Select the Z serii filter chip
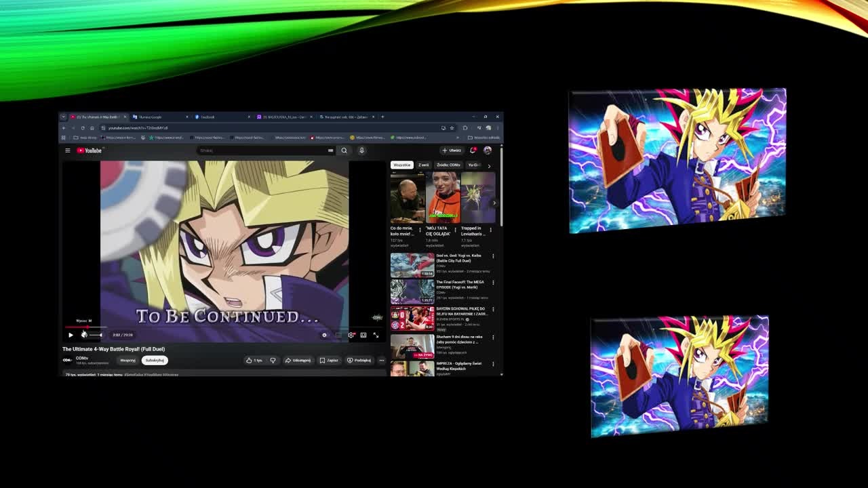Screen dimensions: 868x488 point(423,165)
